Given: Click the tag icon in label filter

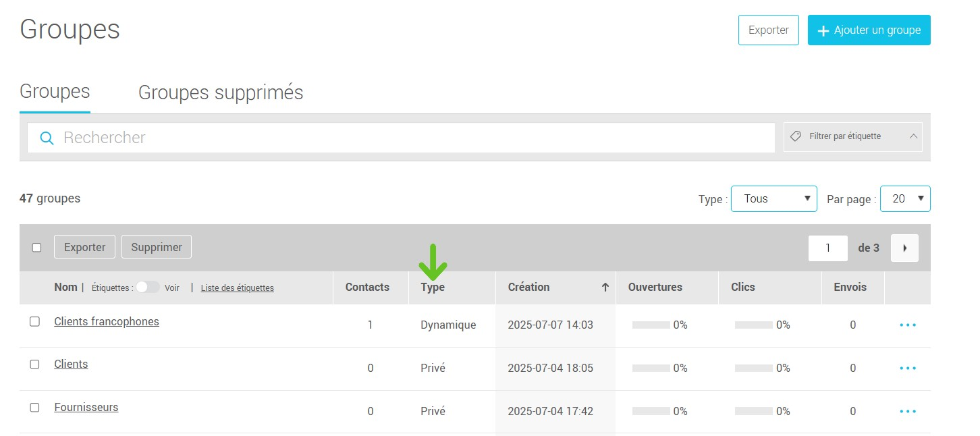Looking at the screenshot, I should coord(796,136).
